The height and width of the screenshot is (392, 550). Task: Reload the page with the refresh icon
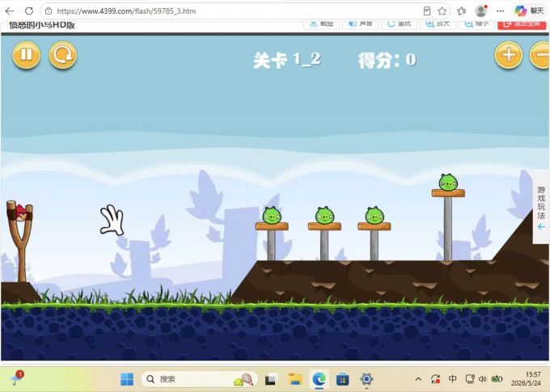coord(29,11)
